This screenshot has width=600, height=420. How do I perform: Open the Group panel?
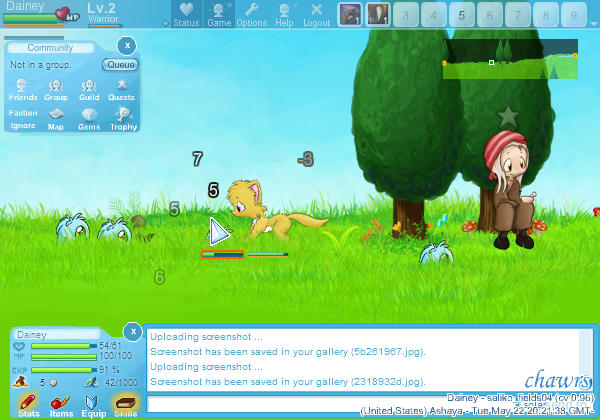[56, 90]
